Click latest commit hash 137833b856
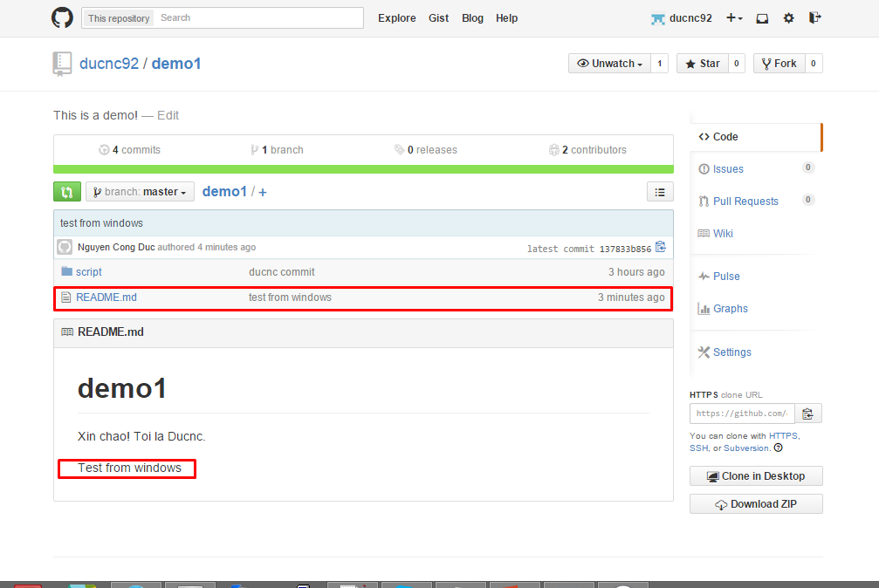 625,249
